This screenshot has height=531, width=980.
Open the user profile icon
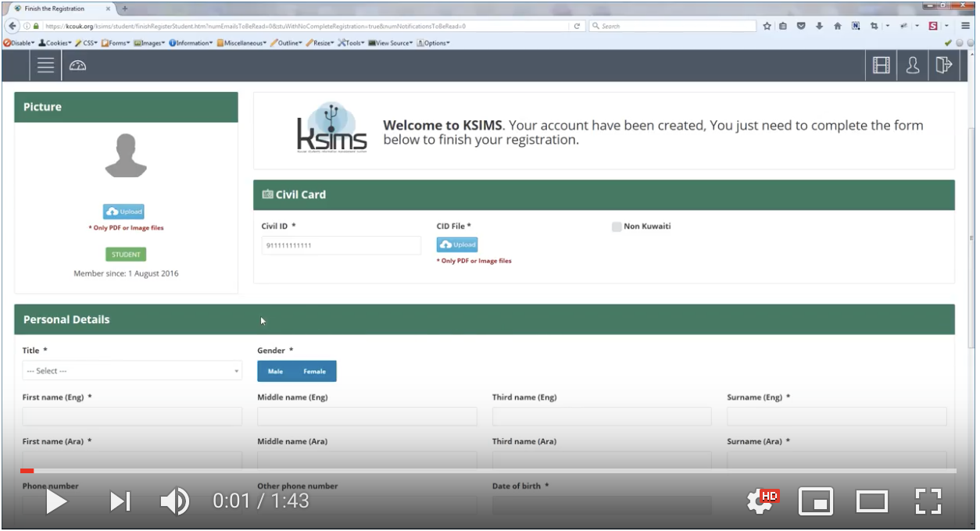pos(912,66)
